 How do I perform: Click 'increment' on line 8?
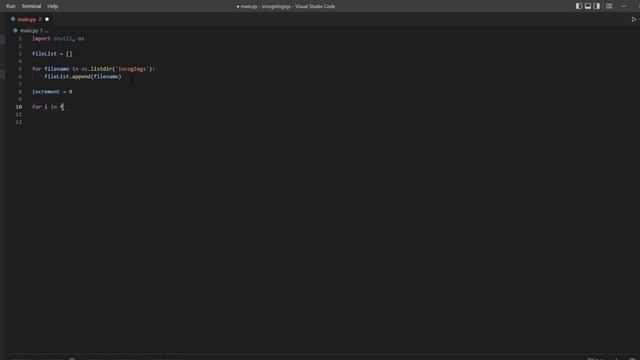click(46, 92)
